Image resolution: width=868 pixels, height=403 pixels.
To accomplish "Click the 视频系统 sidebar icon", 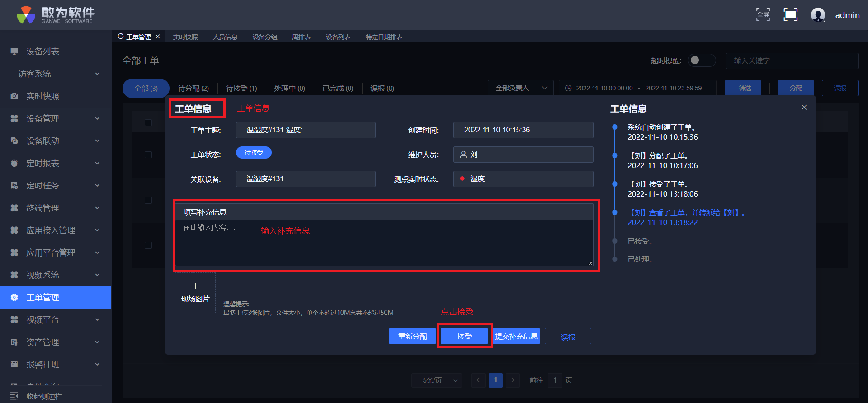I will 14,275.
